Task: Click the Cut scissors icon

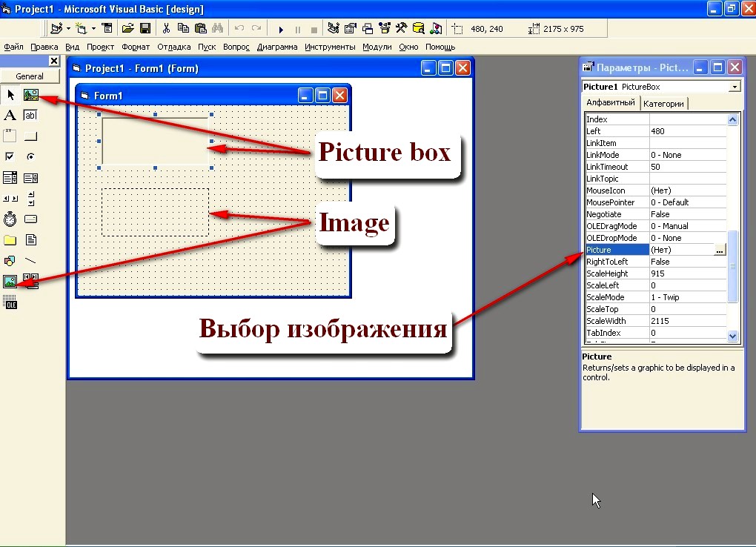Action: [x=166, y=28]
